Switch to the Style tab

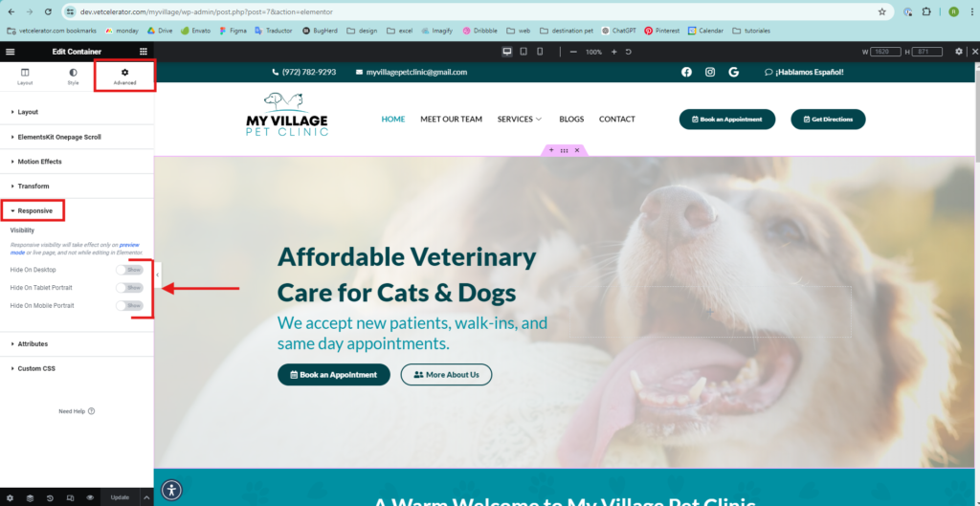(73, 77)
